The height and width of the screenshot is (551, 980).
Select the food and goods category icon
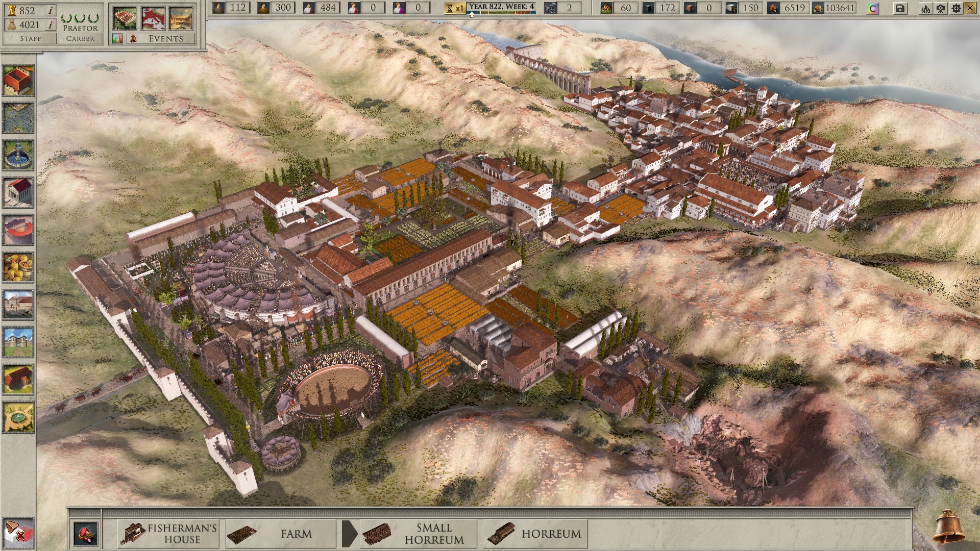18,267
